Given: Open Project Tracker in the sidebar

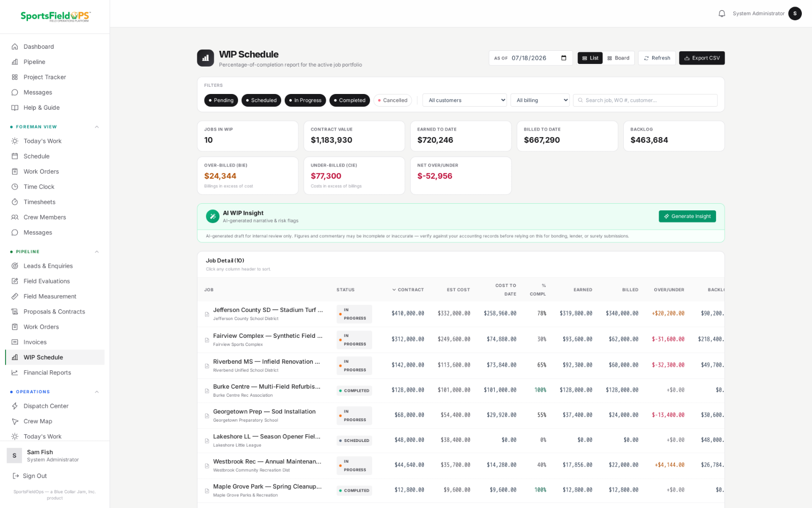Looking at the screenshot, I should click(x=55, y=77).
